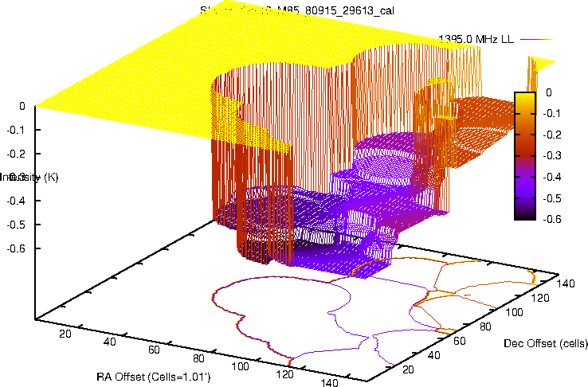Click the legend line sample beside 1395.0 MHz LL
This screenshot has width=588, height=387.
click(537, 39)
